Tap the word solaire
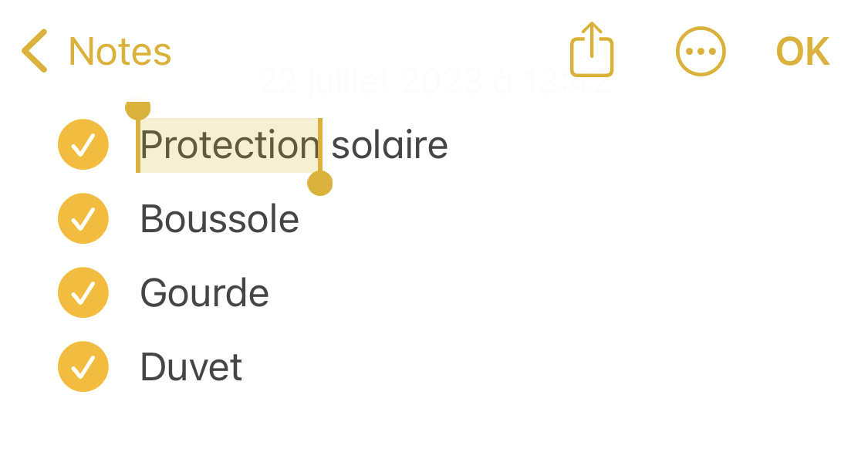Screen dimensions: 868x476 (x=390, y=145)
